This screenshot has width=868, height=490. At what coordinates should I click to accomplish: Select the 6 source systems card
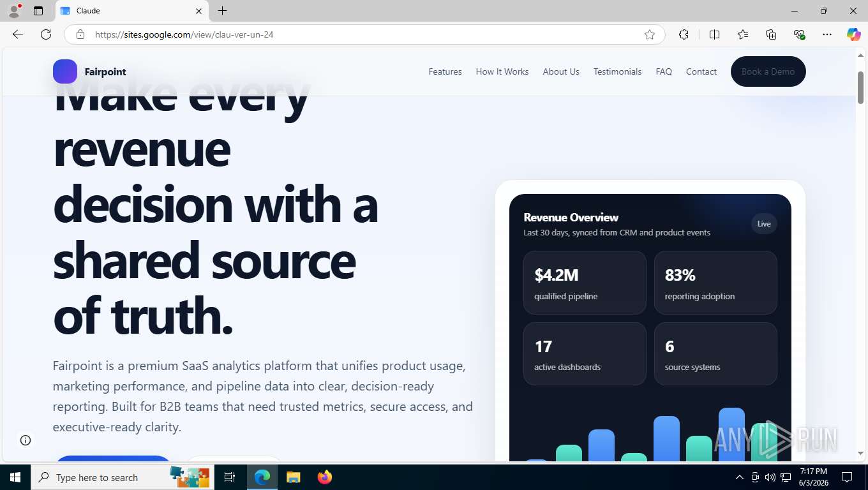[x=715, y=353]
